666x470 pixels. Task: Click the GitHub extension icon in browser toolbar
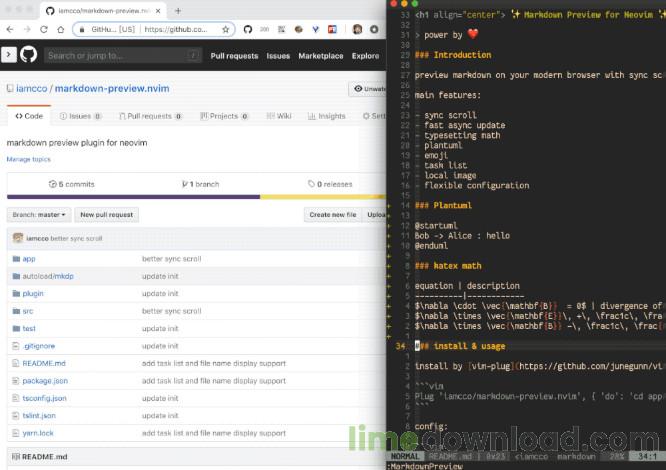coord(247,29)
